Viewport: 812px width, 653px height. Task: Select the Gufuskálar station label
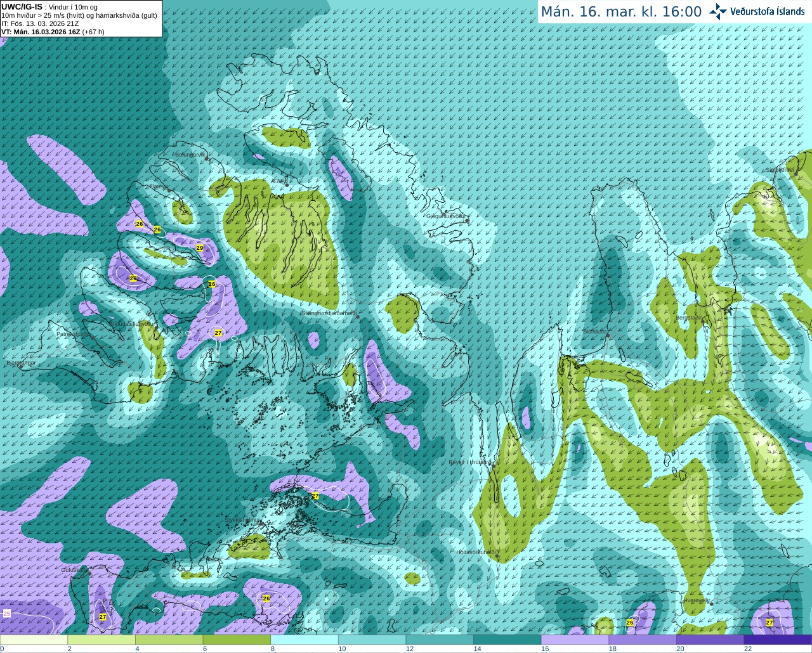[74, 570]
